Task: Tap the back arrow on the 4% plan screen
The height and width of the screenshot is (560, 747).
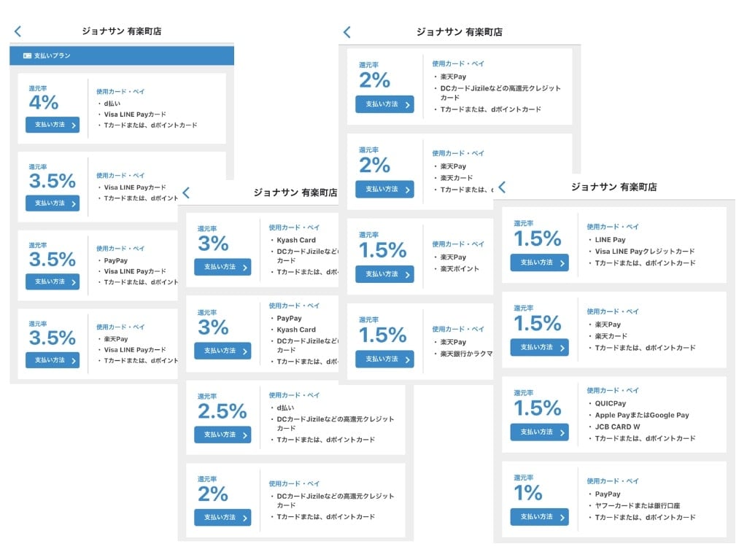Action: pos(18,31)
